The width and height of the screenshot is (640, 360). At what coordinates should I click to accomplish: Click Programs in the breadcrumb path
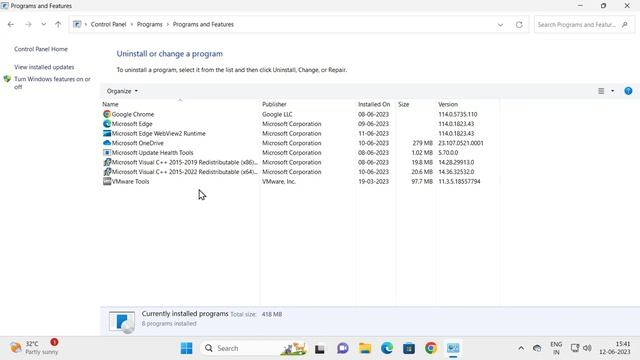(149, 24)
